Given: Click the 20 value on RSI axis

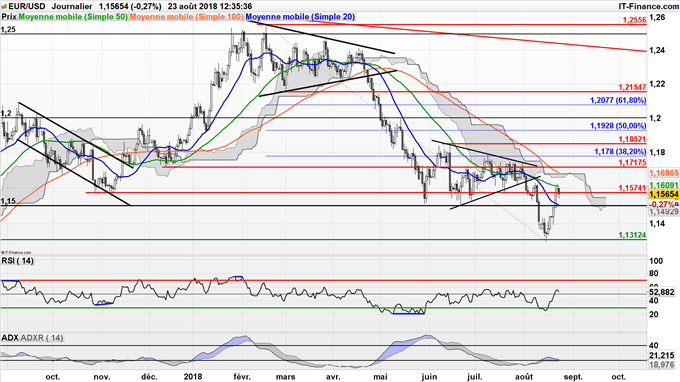Looking at the screenshot, I should pos(654,314).
